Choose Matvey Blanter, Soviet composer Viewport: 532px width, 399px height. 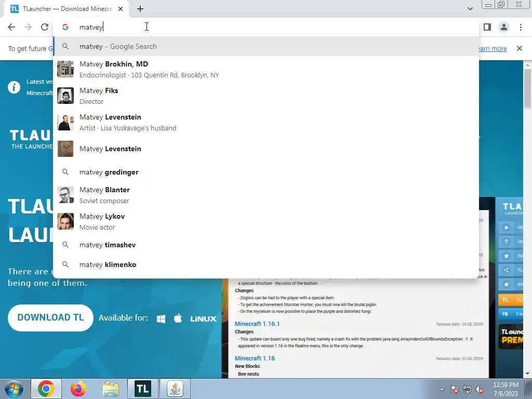tap(266, 195)
